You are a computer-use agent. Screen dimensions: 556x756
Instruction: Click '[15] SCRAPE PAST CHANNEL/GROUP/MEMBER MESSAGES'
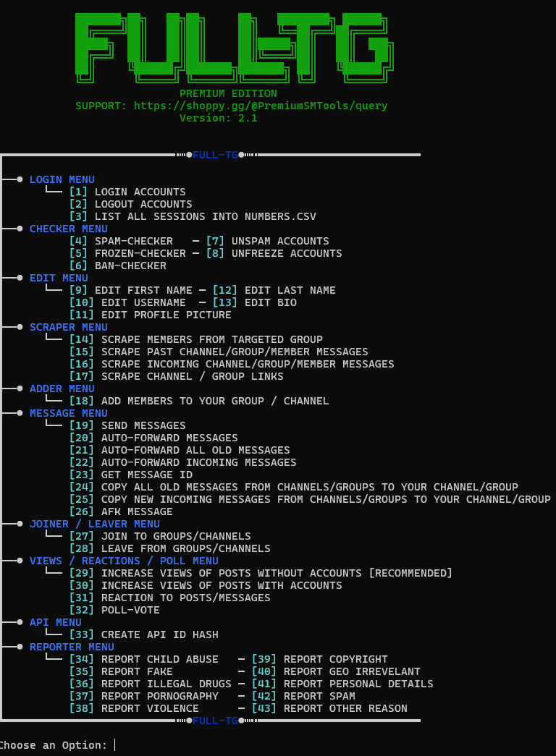click(219, 352)
